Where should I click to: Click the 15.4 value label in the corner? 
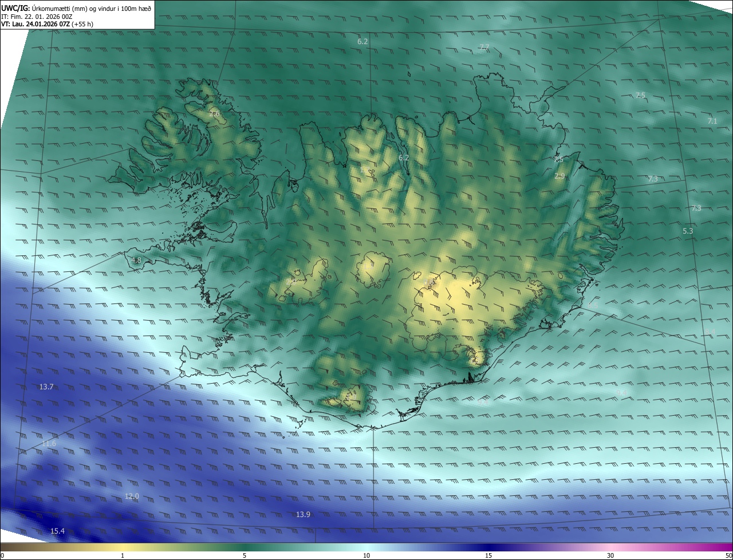tap(57, 531)
